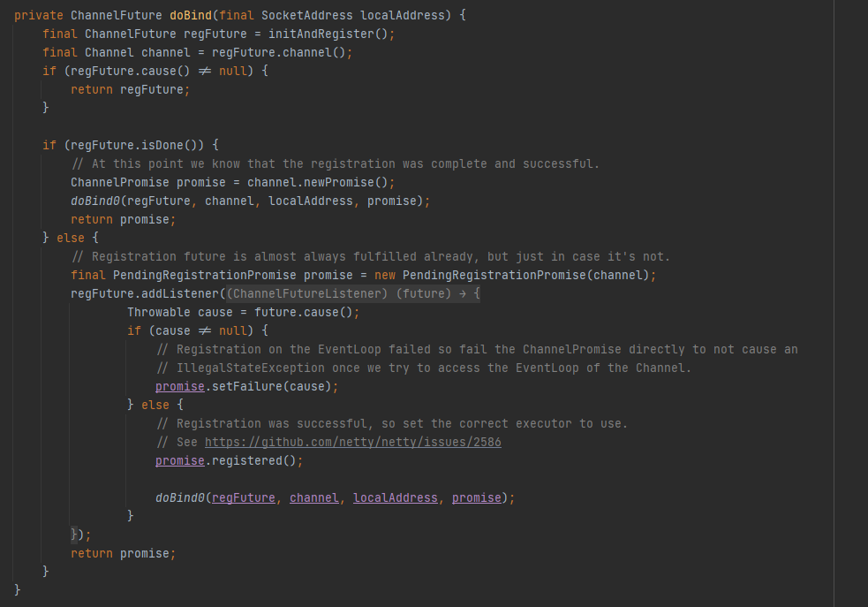Click the Throwable type declaration
868x607 pixels.
pos(158,312)
